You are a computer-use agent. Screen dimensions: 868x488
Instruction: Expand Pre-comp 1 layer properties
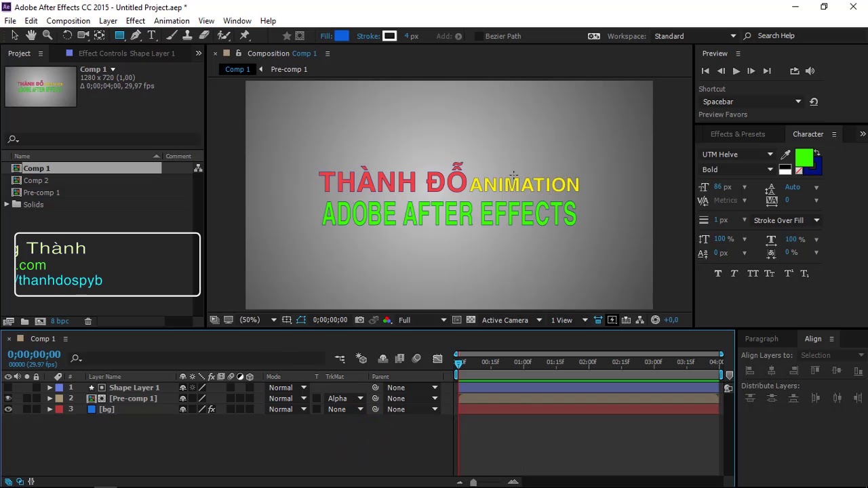pos(50,399)
